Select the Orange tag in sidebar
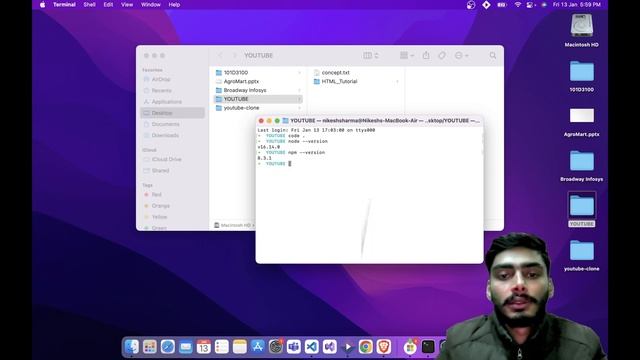The height and width of the screenshot is (360, 640). coord(173,206)
